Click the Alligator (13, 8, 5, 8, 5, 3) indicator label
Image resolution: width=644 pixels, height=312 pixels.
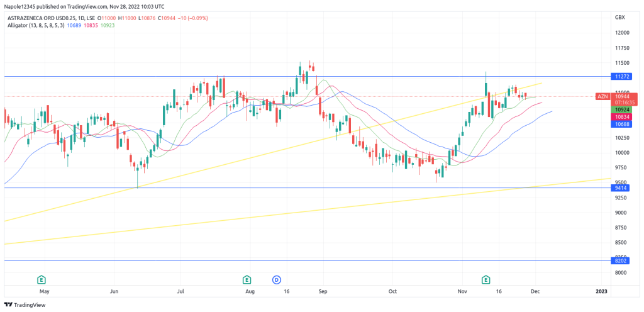[36, 25]
